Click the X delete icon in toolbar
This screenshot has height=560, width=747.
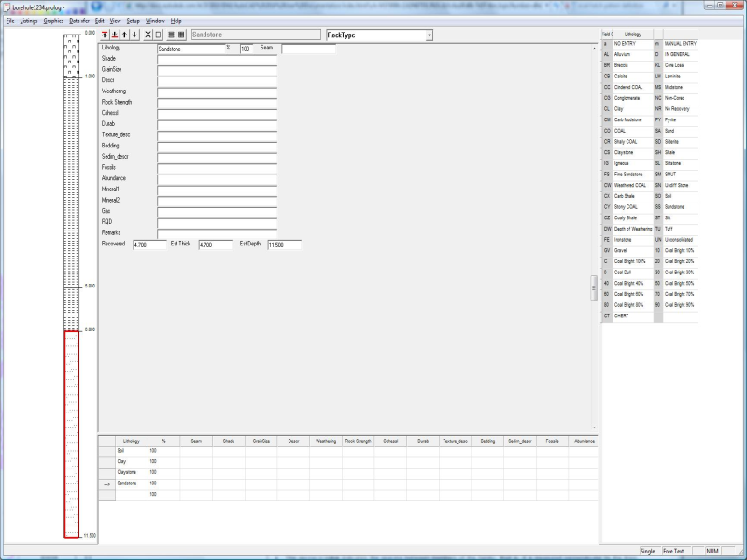point(148,35)
